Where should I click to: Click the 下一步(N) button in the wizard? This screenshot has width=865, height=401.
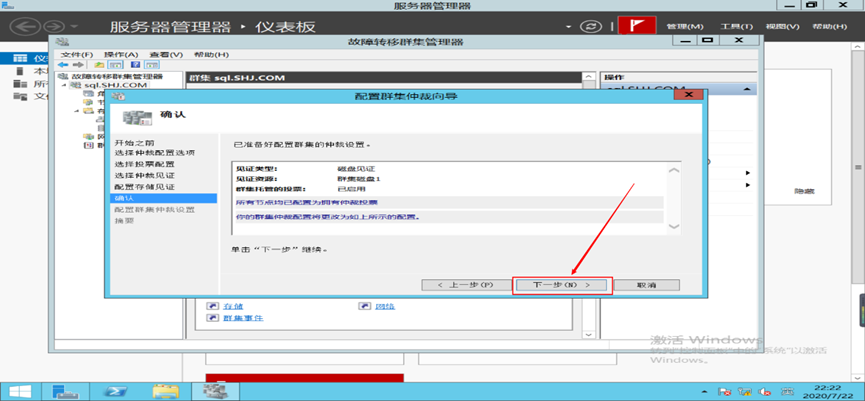click(562, 285)
